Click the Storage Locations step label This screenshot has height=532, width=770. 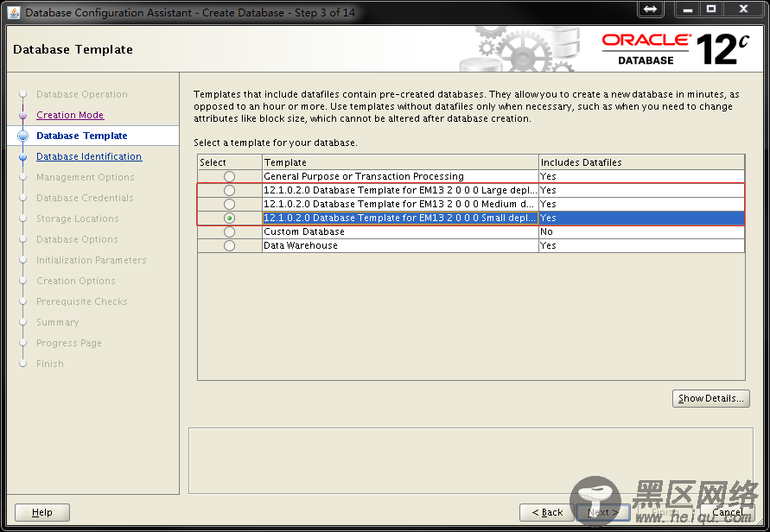[78, 218]
